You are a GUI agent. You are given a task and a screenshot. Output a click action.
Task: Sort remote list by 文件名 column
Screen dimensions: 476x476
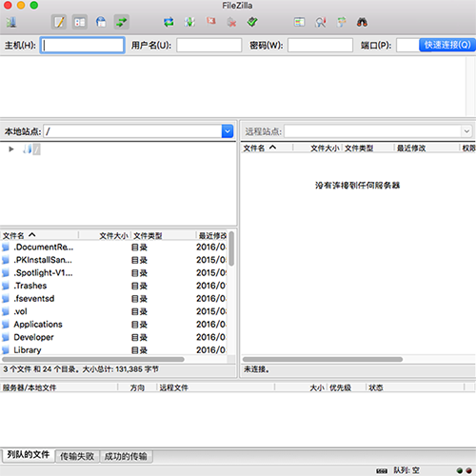(x=268, y=148)
